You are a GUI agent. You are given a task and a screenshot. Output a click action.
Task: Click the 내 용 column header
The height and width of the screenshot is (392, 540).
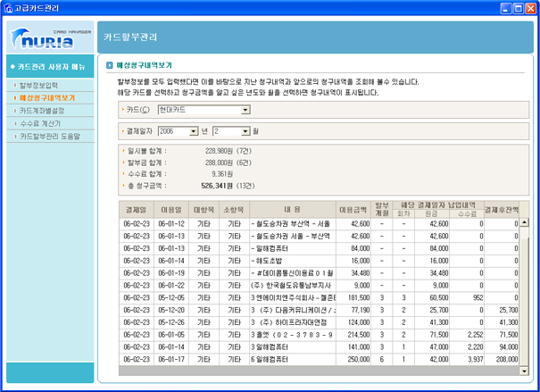click(x=292, y=207)
